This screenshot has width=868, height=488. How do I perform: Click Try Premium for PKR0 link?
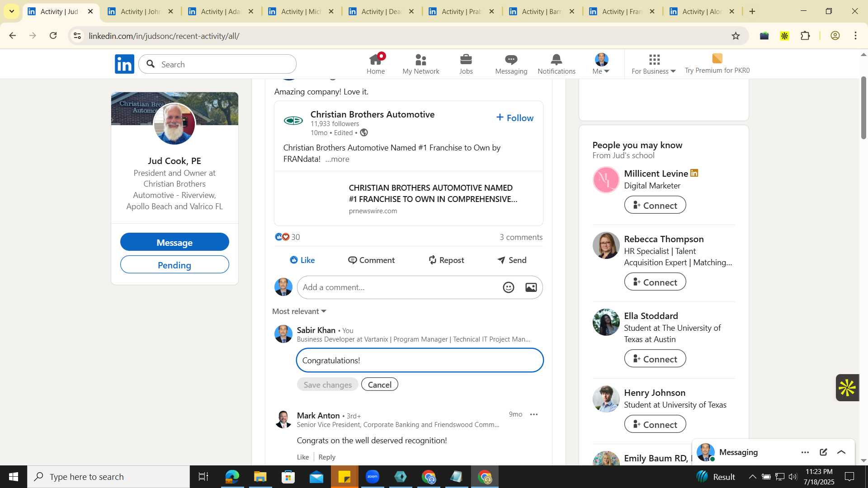pos(717,64)
